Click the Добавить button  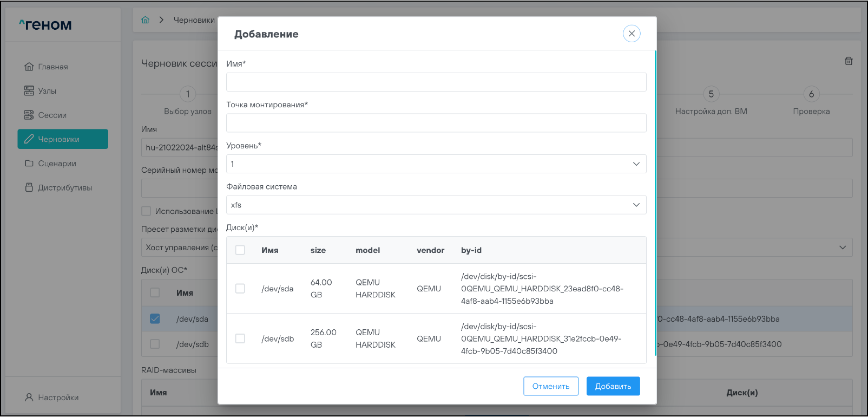pos(613,386)
